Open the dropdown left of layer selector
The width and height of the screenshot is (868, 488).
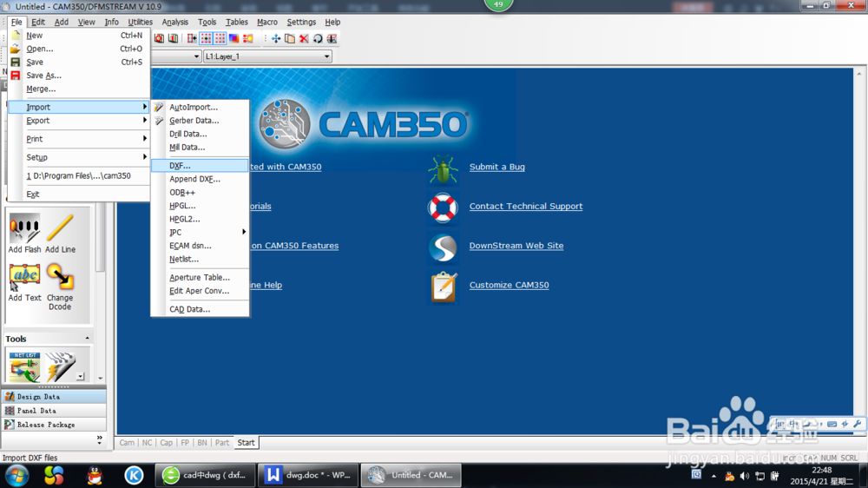point(196,56)
